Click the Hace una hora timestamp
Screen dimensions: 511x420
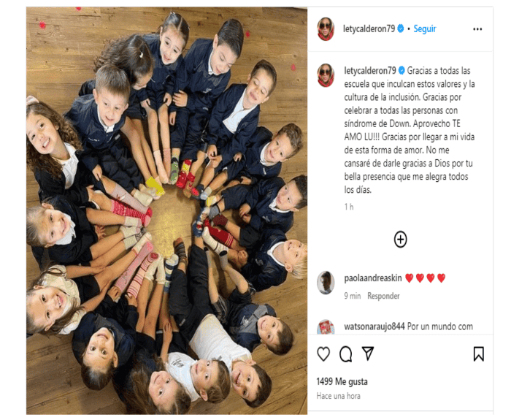(338, 396)
